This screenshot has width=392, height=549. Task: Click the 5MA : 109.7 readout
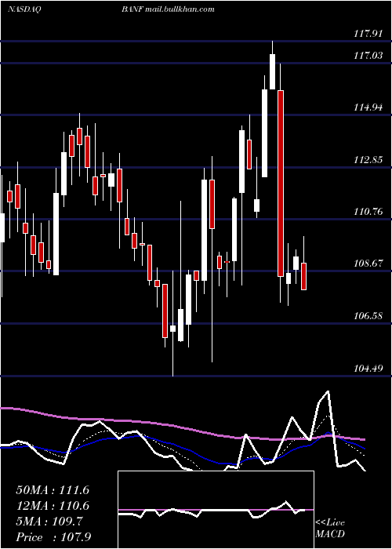(x=49, y=522)
